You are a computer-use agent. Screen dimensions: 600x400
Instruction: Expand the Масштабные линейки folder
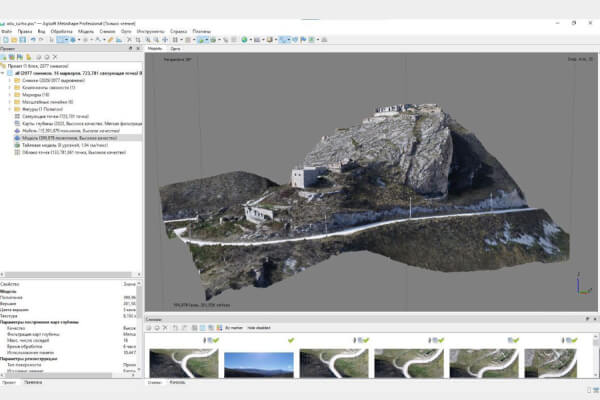pos(10,102)
